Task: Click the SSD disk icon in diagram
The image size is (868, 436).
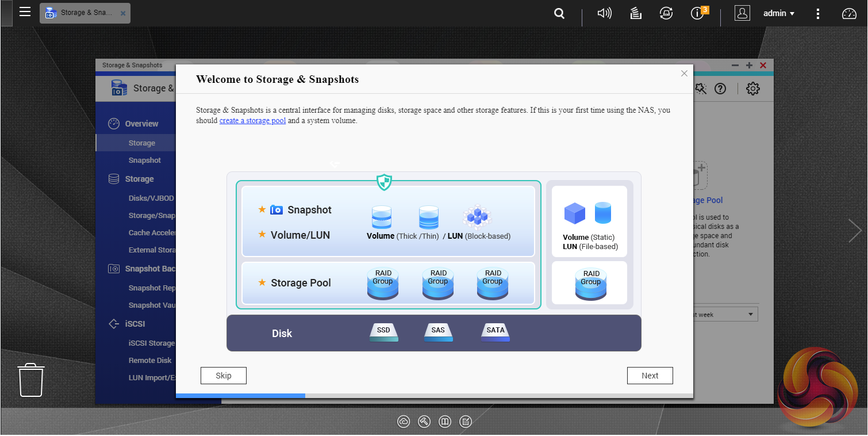Action: 383,332
